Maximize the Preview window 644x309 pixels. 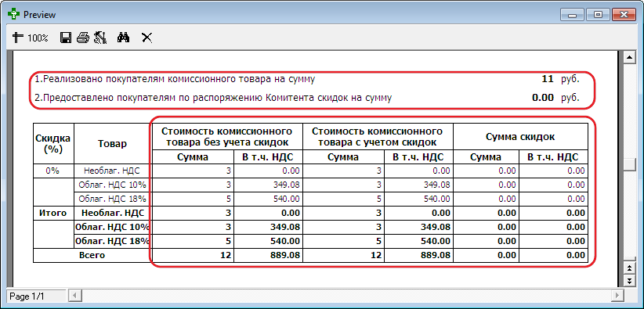click(598, 15)
